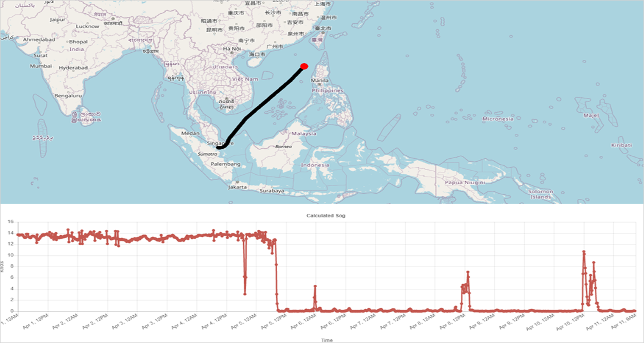Click the Palembang map label

(225, 164)
